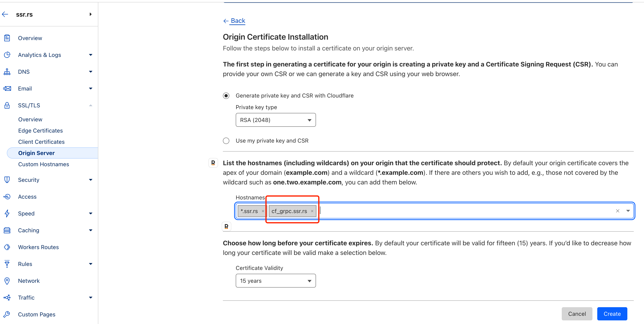The image size is (644, 324).
Task: Clear all hostnames with the X icon
Action: pyautogui.click(x=618, y=211)
